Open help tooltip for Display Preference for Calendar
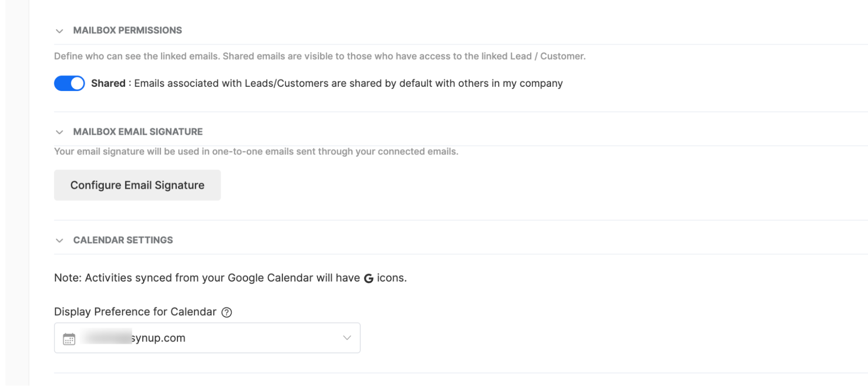This screenshot has width=868, height=386. pos(227,312)
